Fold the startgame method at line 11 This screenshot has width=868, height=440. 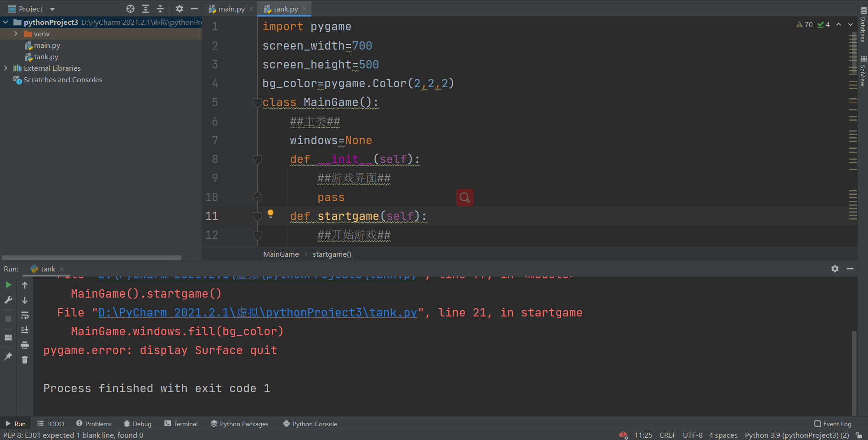(x=257, y=216)
